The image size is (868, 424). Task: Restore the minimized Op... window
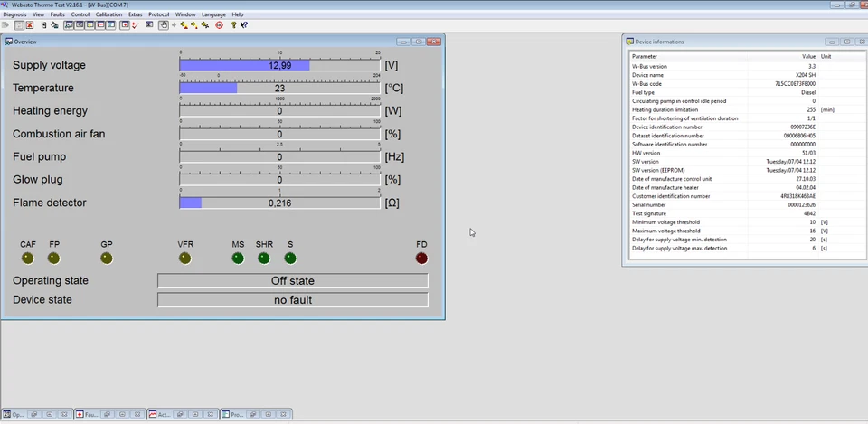(x=34, y=414)
